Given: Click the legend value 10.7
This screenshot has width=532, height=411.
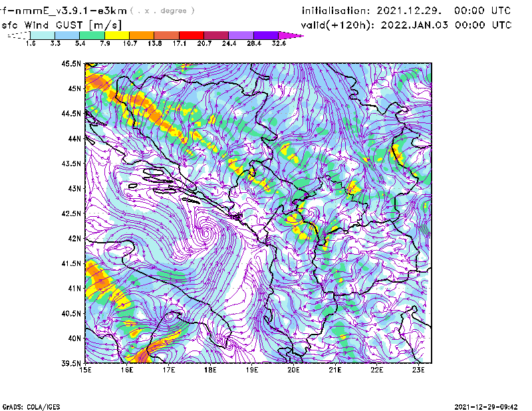Looking at the screenshot, I should (x=130, y=43).
